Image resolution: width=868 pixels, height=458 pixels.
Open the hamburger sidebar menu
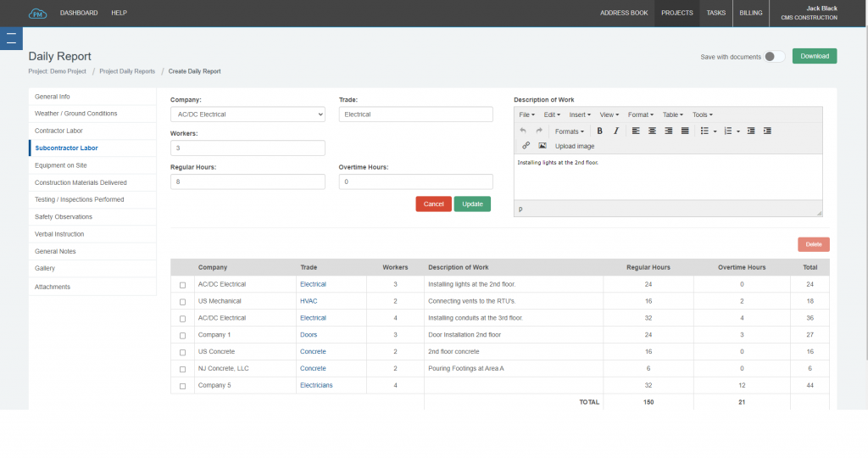[11, 39]
